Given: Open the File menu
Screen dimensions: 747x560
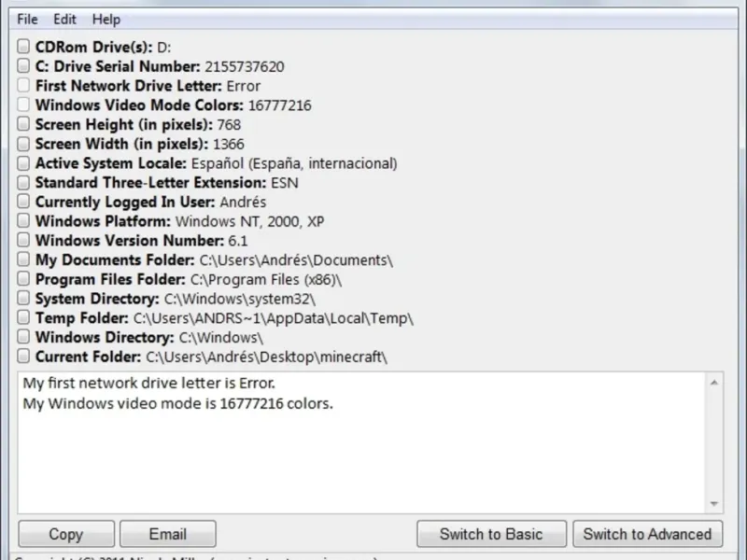Looking at the screenshot, I should pyautogui.click(x=27, y=20).
